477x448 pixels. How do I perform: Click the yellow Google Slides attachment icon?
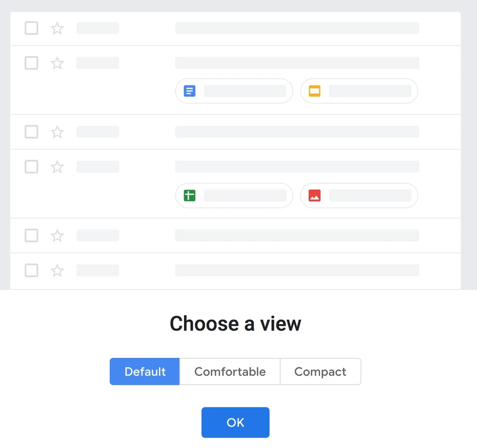point(314,91)
